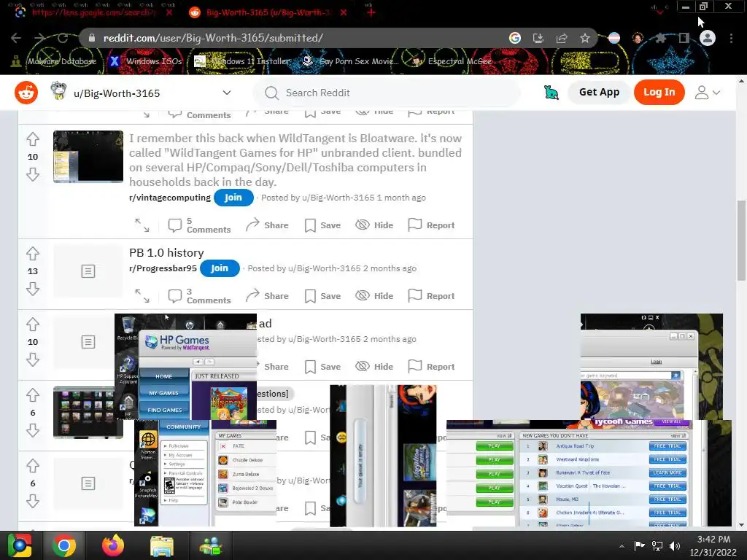Report the 10-point post from 2 months ago
Viewport: 747px width, 560px height.
point(431,367)
